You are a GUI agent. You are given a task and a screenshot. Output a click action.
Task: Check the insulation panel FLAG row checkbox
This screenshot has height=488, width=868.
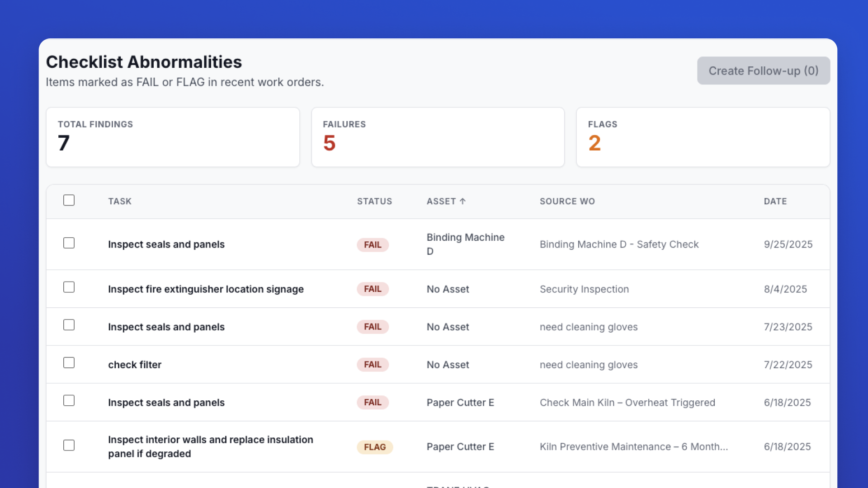pyautogui.click(x=69, y=445)
